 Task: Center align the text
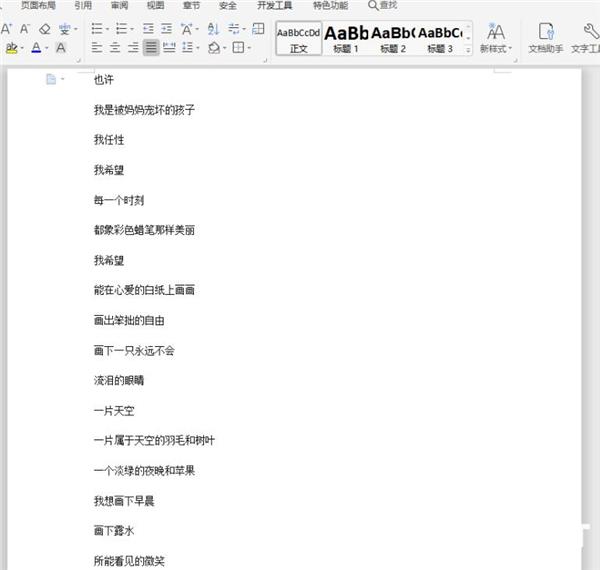click(115, 48)
